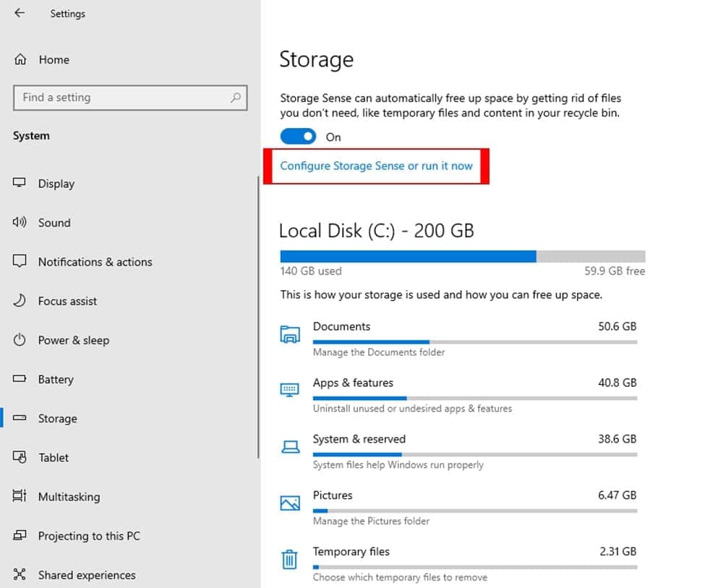
Task: Click the System & reserved usage bar
Action: tap(475, 455)
